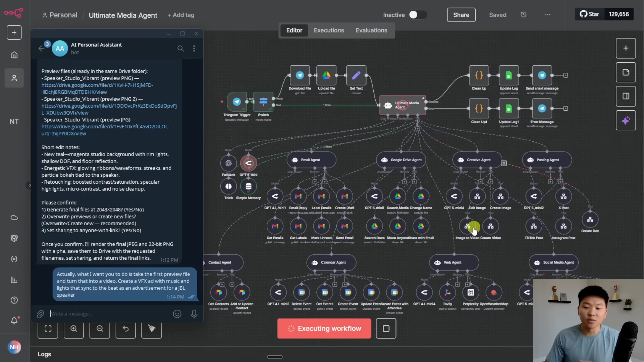This screenshot has height=362, width=644.
Task: Select the Switch node on canvas
Action: click(x=263, y=102)
